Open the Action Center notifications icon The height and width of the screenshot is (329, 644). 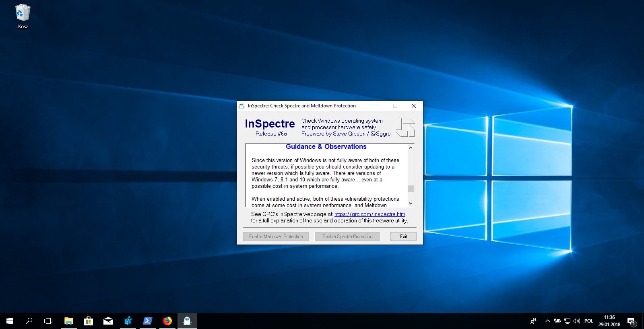(x=631, y=321)
